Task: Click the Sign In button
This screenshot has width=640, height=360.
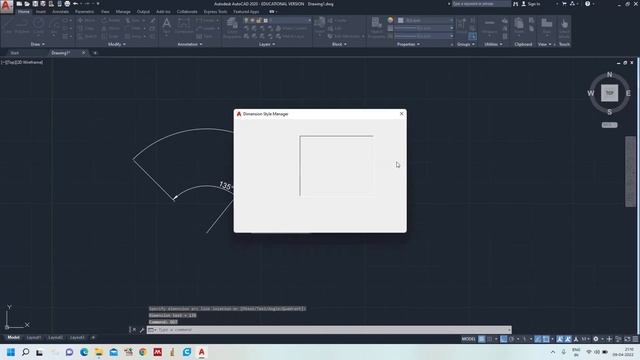Action: pos(531,4)
